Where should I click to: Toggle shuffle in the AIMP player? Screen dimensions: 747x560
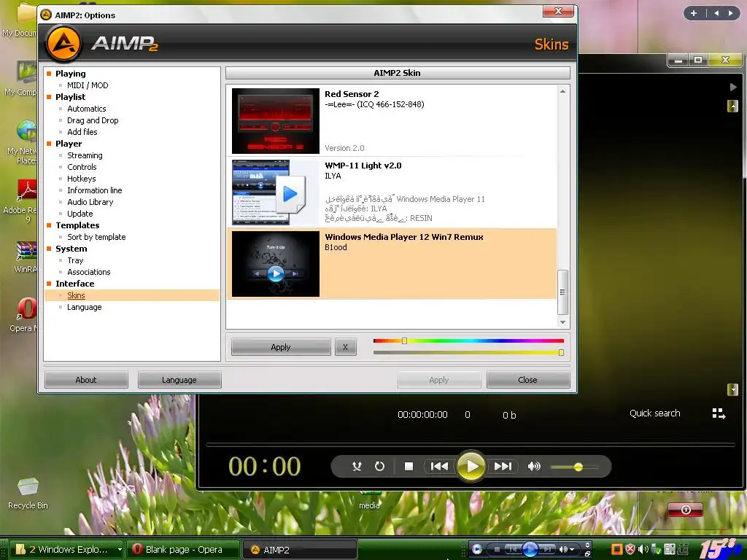click(x=356, y=466)
